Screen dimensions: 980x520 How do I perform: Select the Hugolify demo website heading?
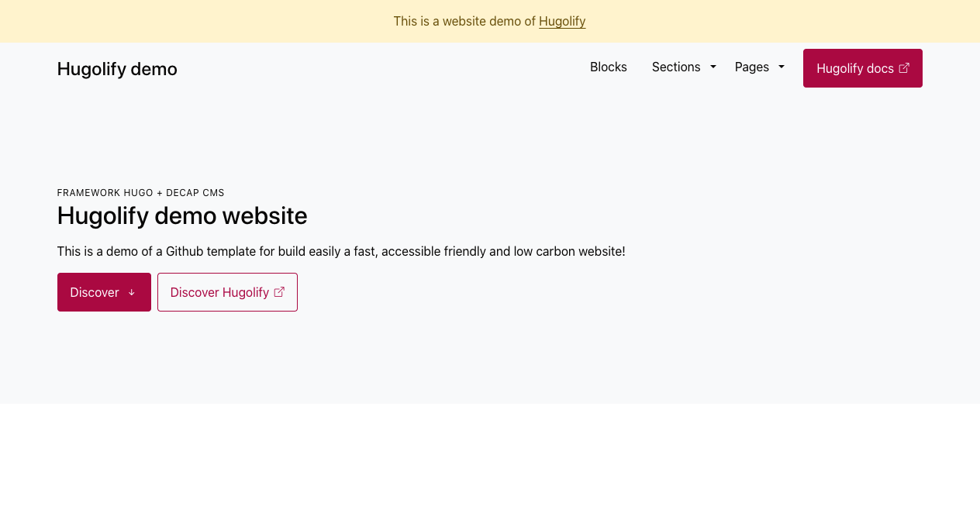tap(182, 216)
